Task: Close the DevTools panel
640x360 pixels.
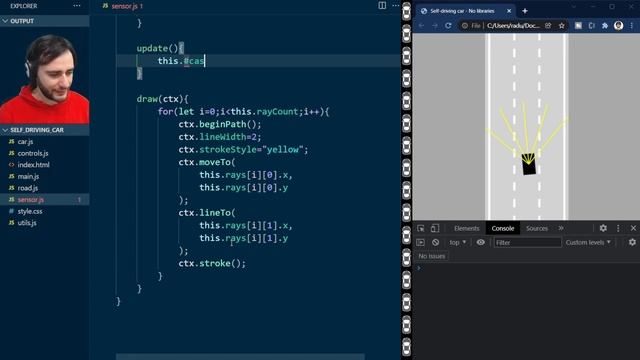Action: pyautogui.click(x=633, y=228)
